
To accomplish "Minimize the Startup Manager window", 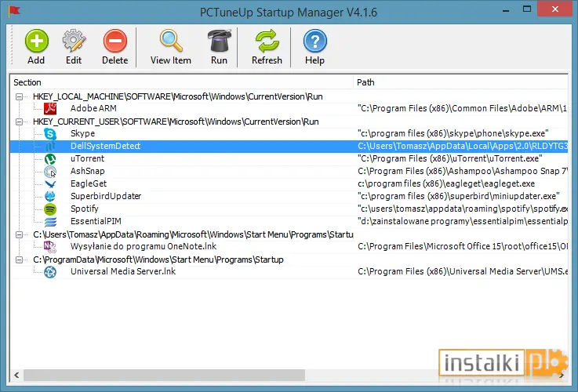I will point(506,10).
